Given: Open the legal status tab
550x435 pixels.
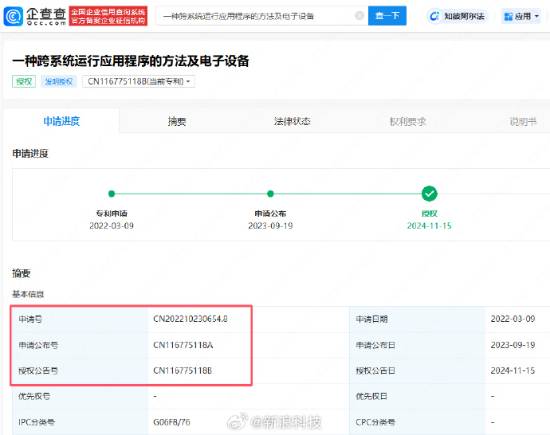Looking at the screenshot, I should pyautogui.click(x=292, y=121).
